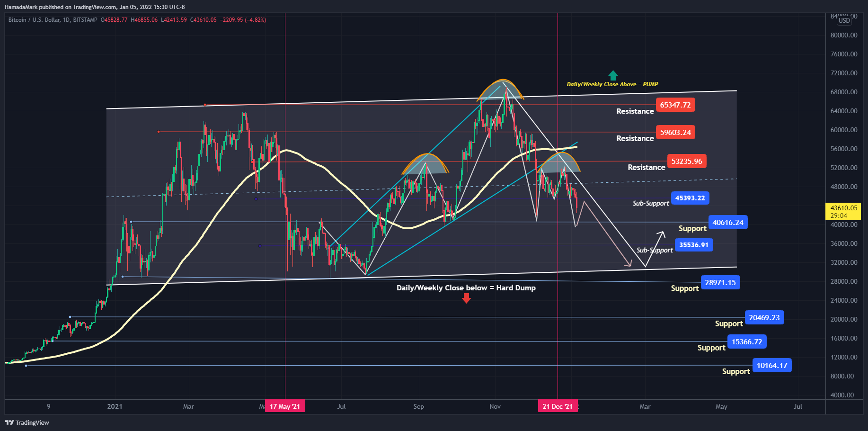868x431 pixels.
Task: Click the red down arrow below Hard Dump
Action: click(466, 298)
